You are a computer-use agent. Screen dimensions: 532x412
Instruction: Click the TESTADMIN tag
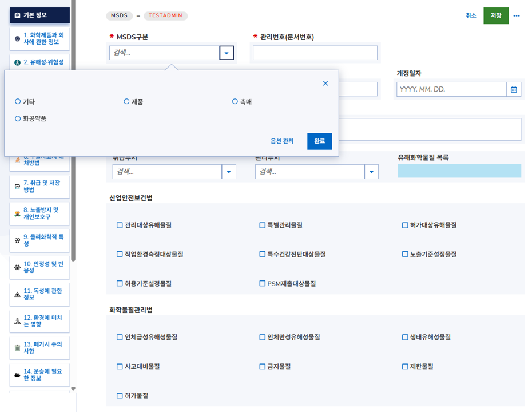pos(165,15)
